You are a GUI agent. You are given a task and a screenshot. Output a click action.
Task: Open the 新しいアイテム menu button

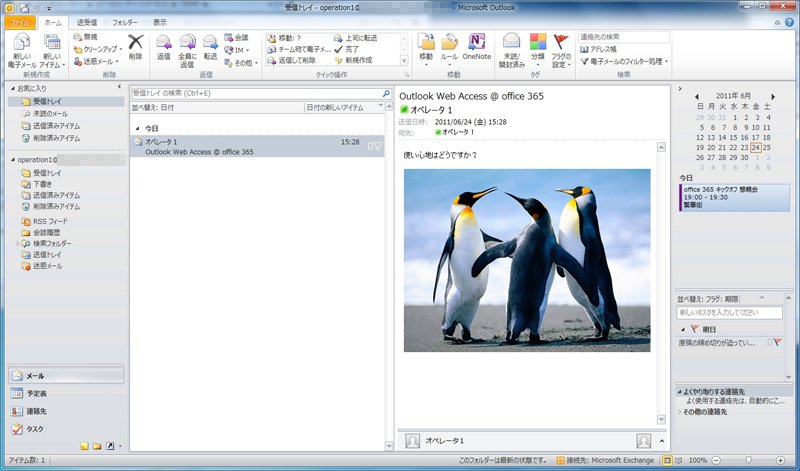click(52, 51)
